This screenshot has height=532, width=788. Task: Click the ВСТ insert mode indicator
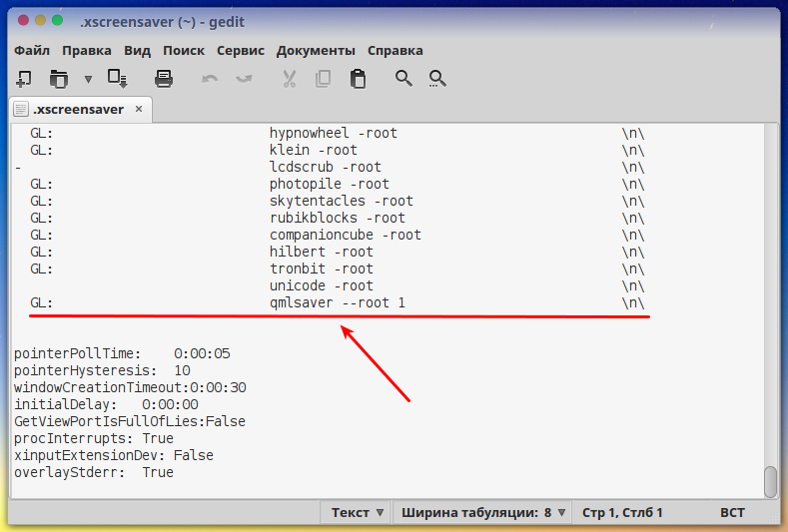pyautogui.click(x=732, y=512)
